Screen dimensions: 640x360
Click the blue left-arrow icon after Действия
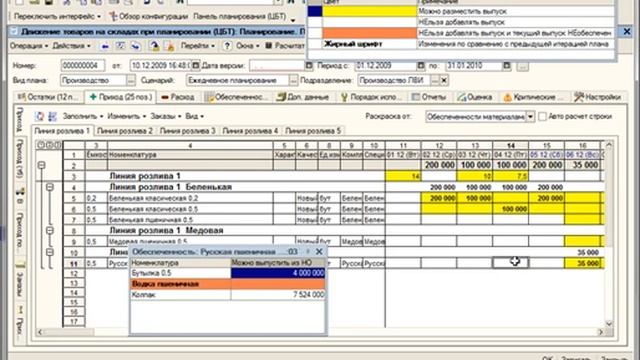(104, 47)
